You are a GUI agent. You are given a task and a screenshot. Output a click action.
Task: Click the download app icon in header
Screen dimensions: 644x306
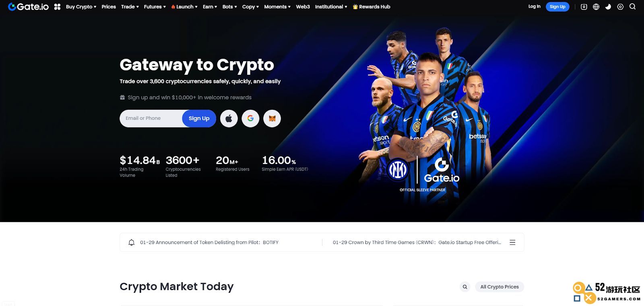coord(584,7)
